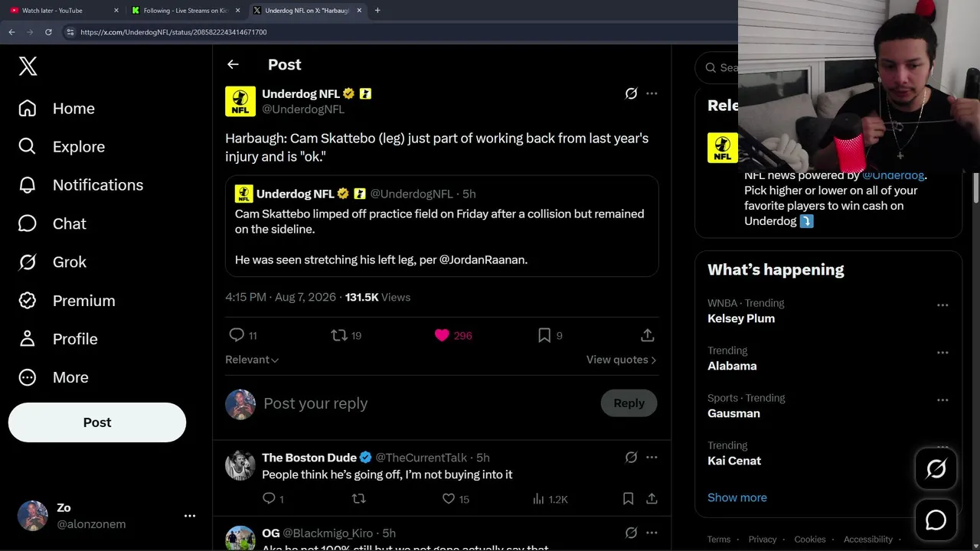980x551 pixels.
Task: Open more options on OG reply
Action: pos(652,533)
